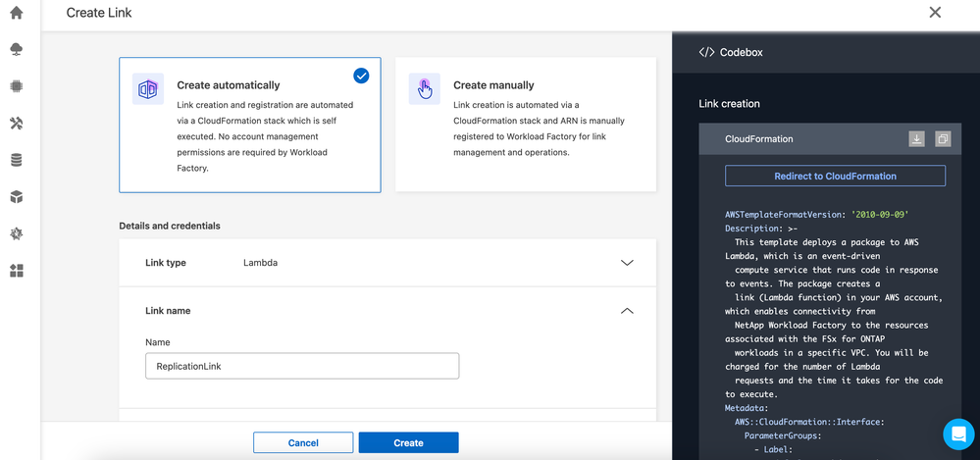
Task: Expand the Link type Lambda section
Action: pos(627,263)
